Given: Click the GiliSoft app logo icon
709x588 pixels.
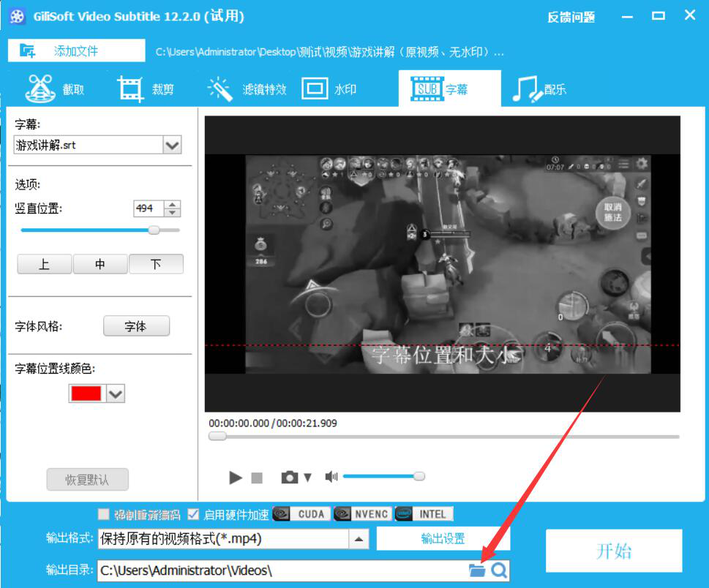Looking at the screenshot, I should (x=17, y=17).
